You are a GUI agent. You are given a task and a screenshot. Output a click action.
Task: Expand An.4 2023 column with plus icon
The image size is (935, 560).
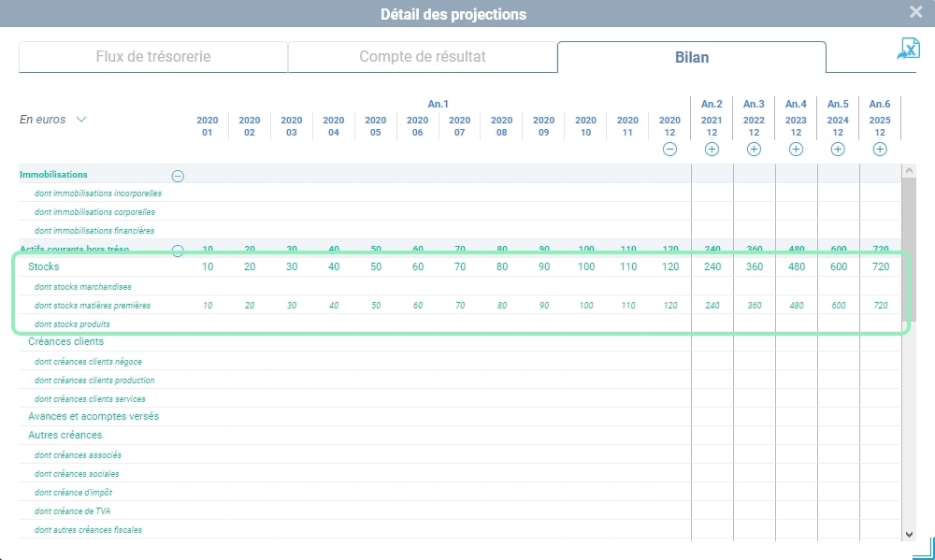(796, 150)
